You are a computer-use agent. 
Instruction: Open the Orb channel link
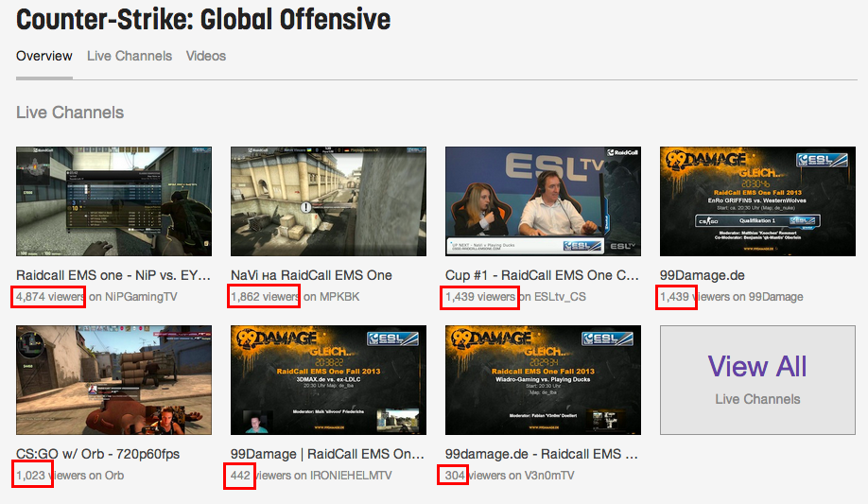(x=114, y=476)
